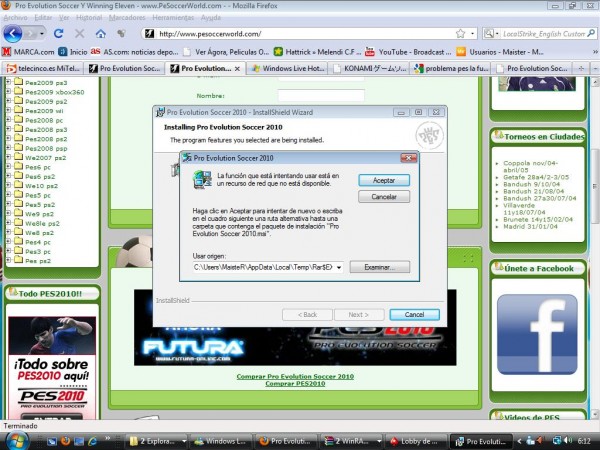Image resolution: width=600 pixels, height=450 pixels.
Task: Click Cancelar in the error dialog
Action: point(384,197)
